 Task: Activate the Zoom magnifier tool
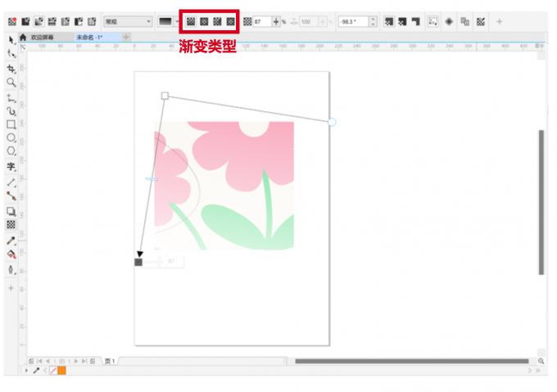pos(11,83)
